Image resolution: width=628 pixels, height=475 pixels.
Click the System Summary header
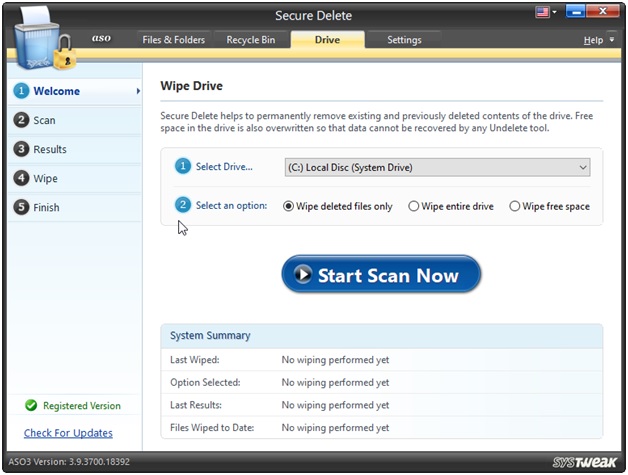210,335
